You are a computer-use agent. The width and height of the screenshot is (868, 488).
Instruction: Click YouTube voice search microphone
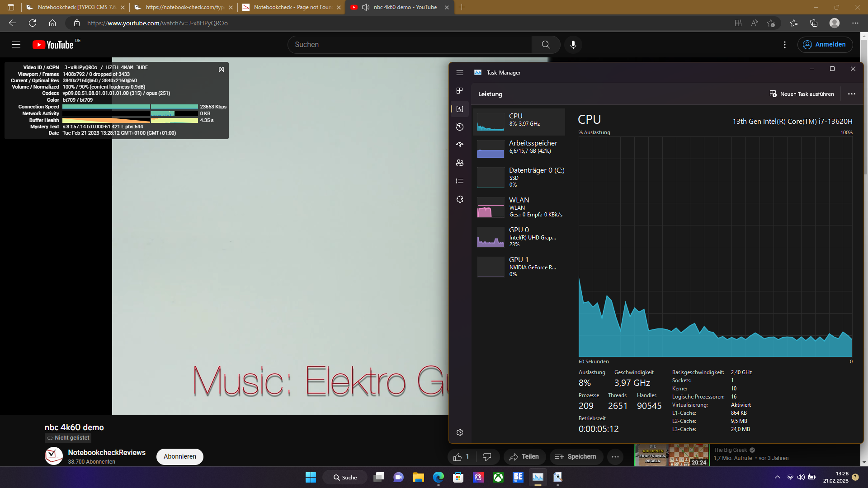click(x=573, y=45)
